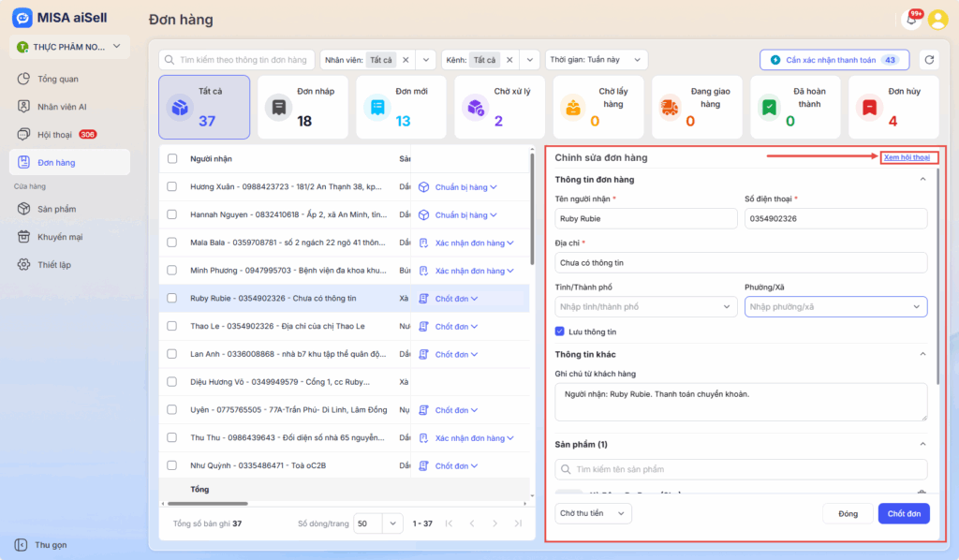Image resolution: width=959 pixels, height=560 pixels.
Task: Open the Tỉnh/Thành phố dropdown
Action: [x=646, y=307]
